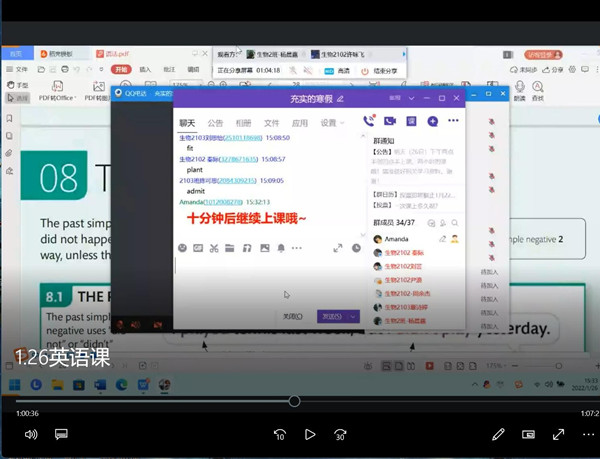Image resolution: width=600 pixels, height=459 pixels.
Task: Open the 文件 tab in group chat
Action: coord(271,123)
